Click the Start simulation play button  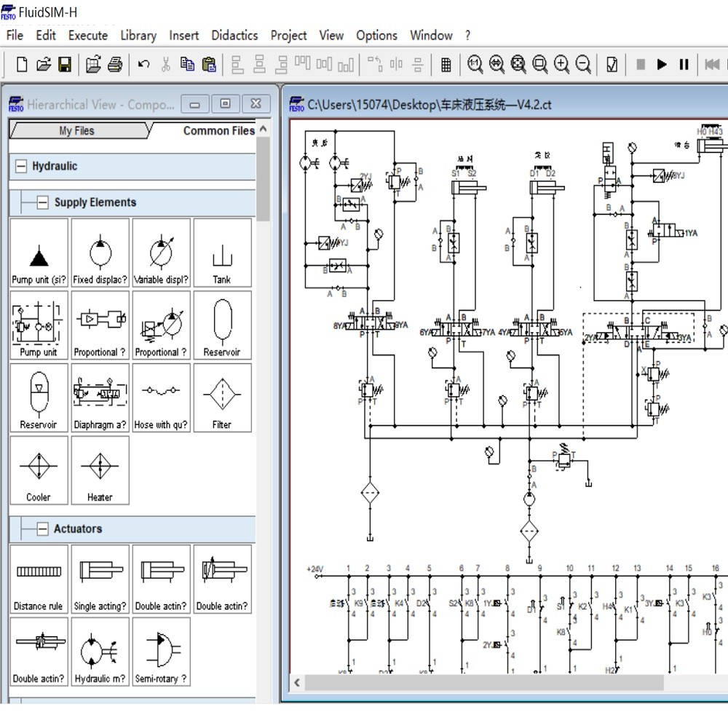point(662,65)
